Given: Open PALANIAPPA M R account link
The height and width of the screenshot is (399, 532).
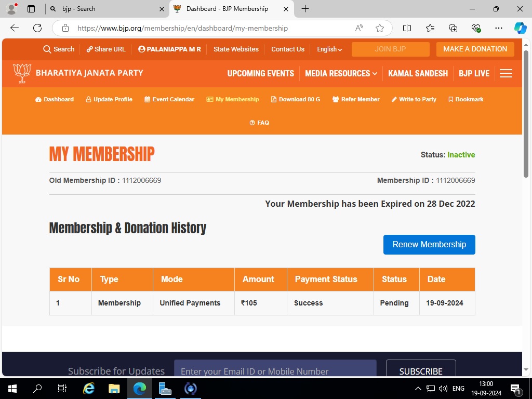Looking at the screenshot, I should point(170,49).
